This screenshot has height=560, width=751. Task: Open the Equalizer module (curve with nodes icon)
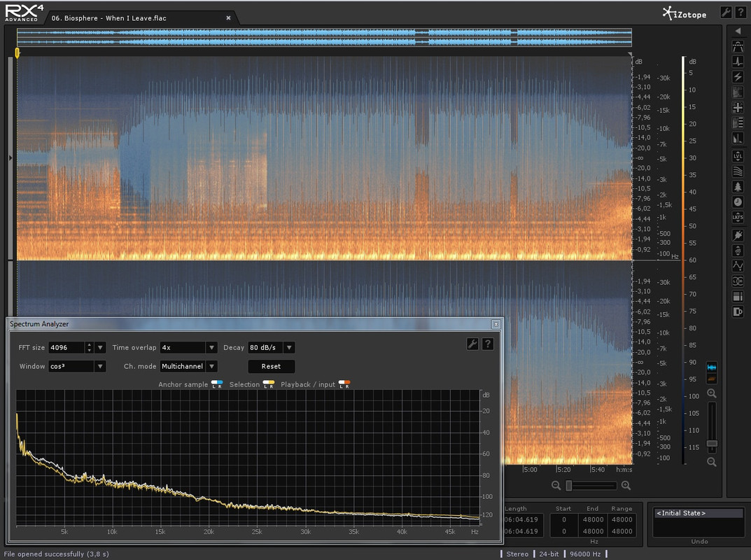pyautogui.click(x=738, y=266)
